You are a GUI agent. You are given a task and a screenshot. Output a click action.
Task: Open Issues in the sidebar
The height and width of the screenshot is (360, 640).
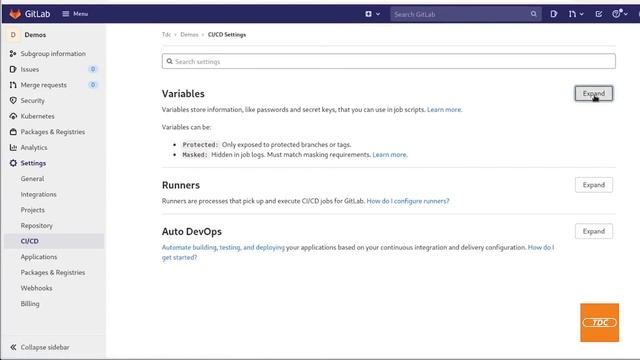[x=30, y=69]
